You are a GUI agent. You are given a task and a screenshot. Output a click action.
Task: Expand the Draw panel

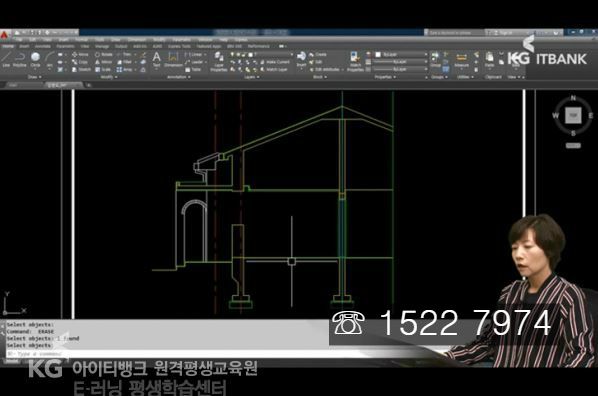(34, 77)
